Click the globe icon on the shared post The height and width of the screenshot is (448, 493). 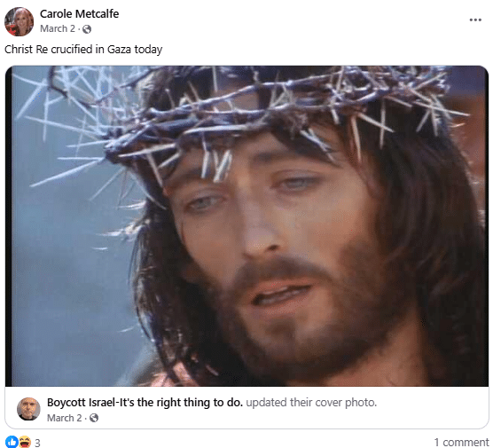click(94, 418)
